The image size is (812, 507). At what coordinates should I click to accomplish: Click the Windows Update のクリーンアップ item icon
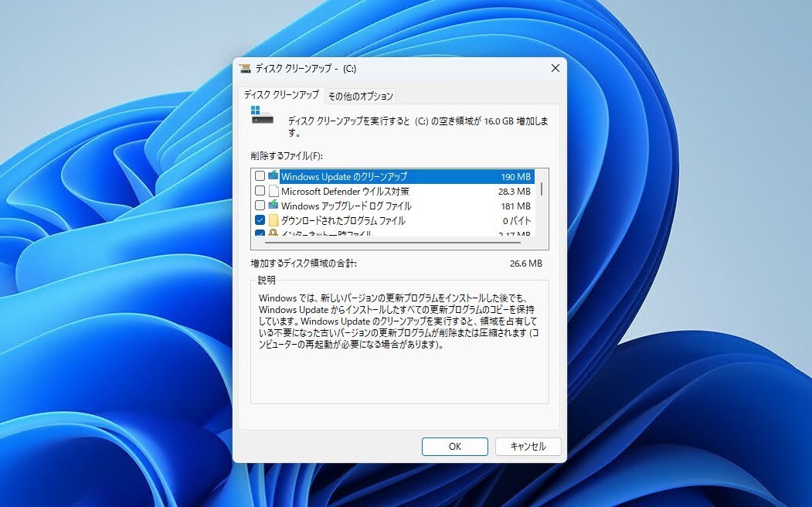coord(273,176)
